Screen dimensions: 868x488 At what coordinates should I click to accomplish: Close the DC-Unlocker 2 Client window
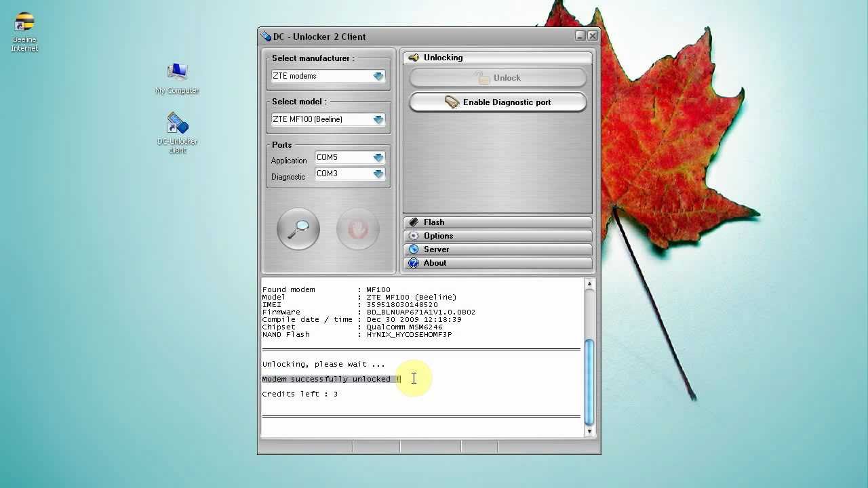(x=593, y=36)
